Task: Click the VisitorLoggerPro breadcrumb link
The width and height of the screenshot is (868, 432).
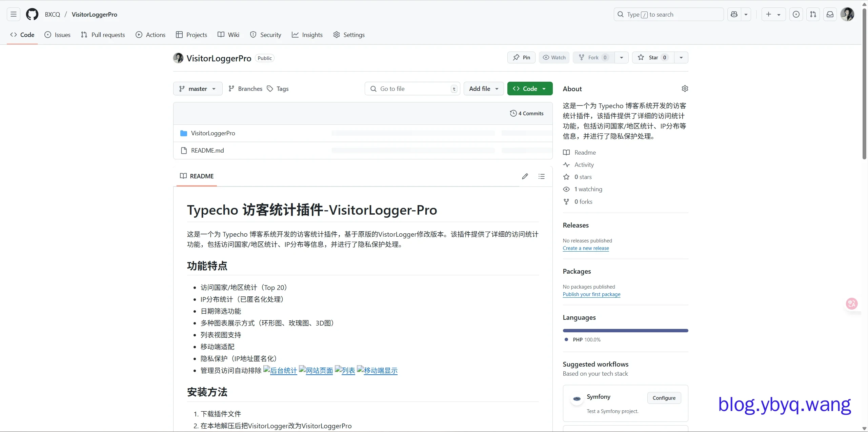Action: (x=95, y=14)
